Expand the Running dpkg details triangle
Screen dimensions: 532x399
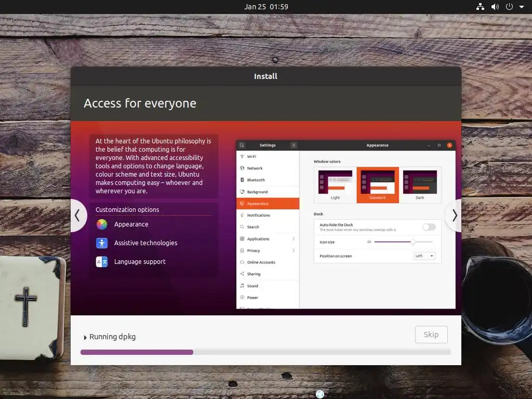85,337
